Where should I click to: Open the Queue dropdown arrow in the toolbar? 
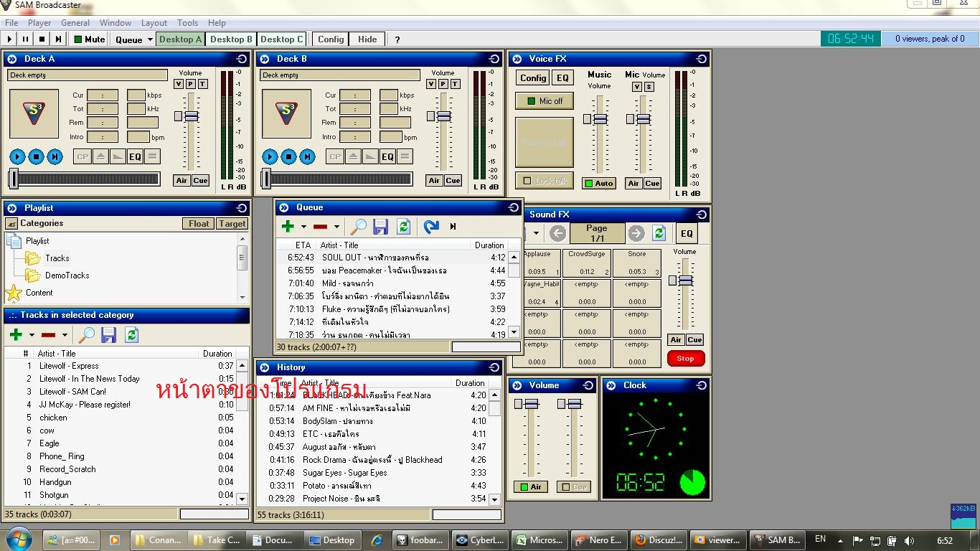coord(150,39)
